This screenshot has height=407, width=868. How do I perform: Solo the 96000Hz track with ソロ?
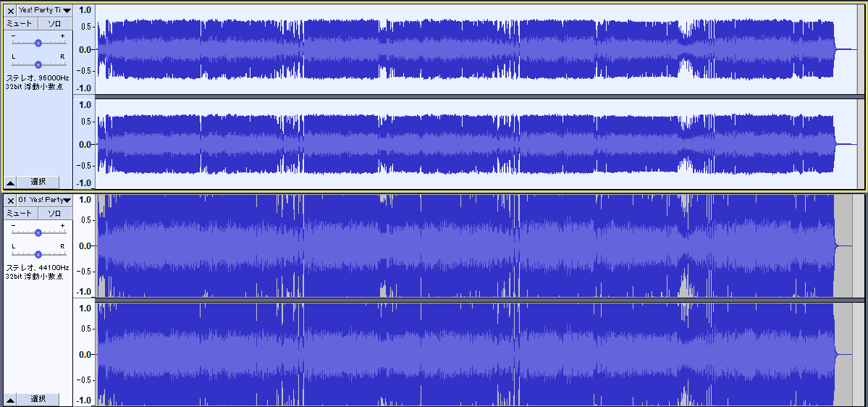point(55,24)
